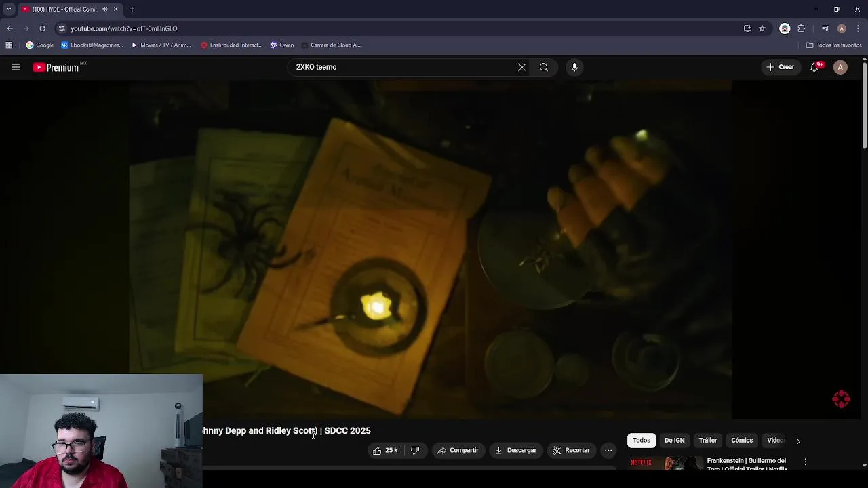Click the Compartir share button
Screen dimensions: 868x488
[458, 450]
